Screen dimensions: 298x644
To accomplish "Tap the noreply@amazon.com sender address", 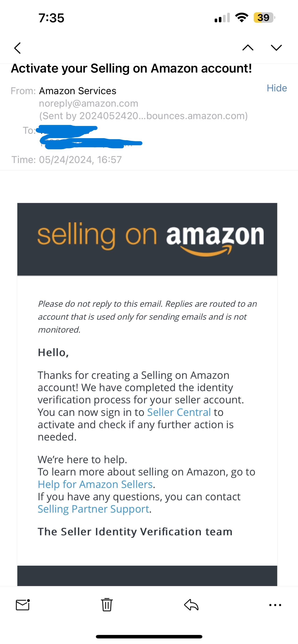I will click(x=88, y=103).
